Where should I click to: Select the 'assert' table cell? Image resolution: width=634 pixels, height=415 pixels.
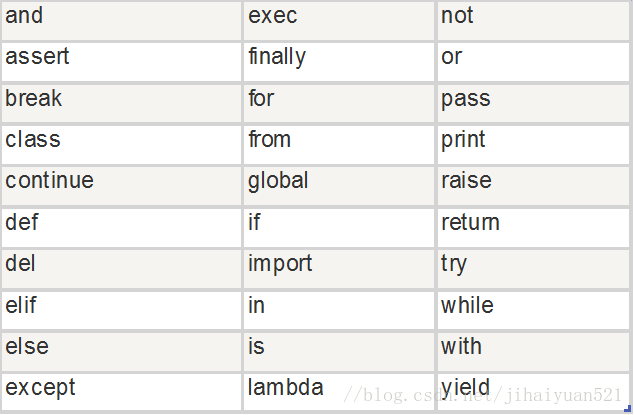[121, 62]
